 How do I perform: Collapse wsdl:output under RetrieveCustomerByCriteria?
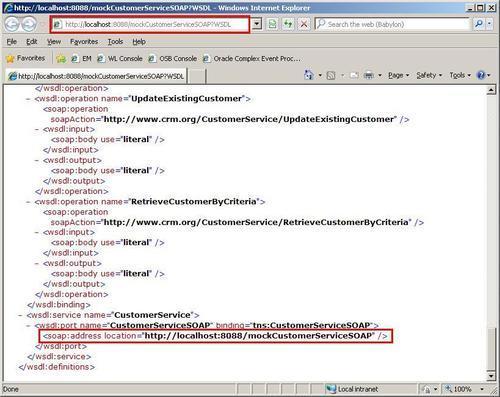pyautogui.click(x=37, y=263)
